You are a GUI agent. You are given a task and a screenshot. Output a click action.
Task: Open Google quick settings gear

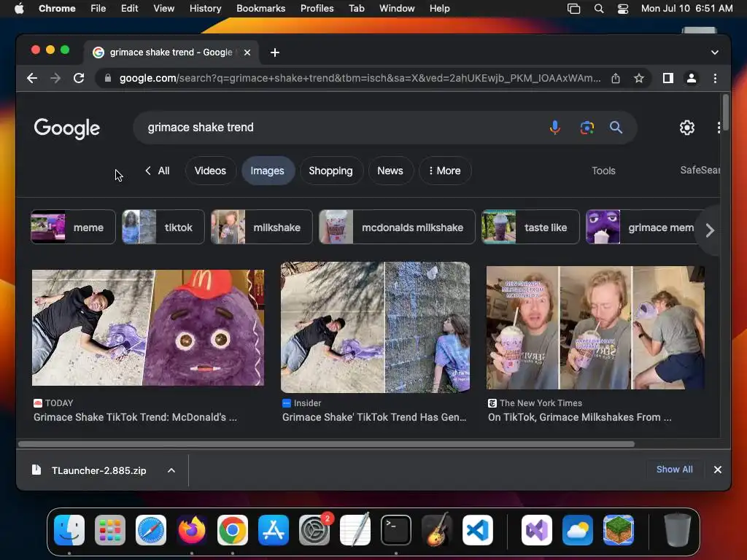pos(686,128)
